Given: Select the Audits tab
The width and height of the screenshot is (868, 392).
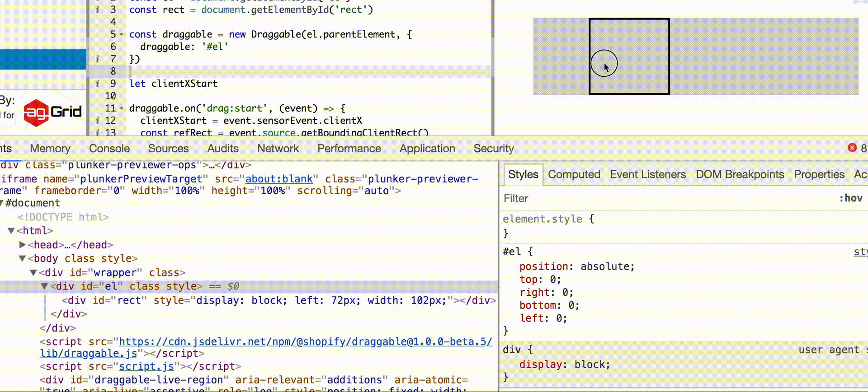Looking at the screenshot, I should click(223, 149).
